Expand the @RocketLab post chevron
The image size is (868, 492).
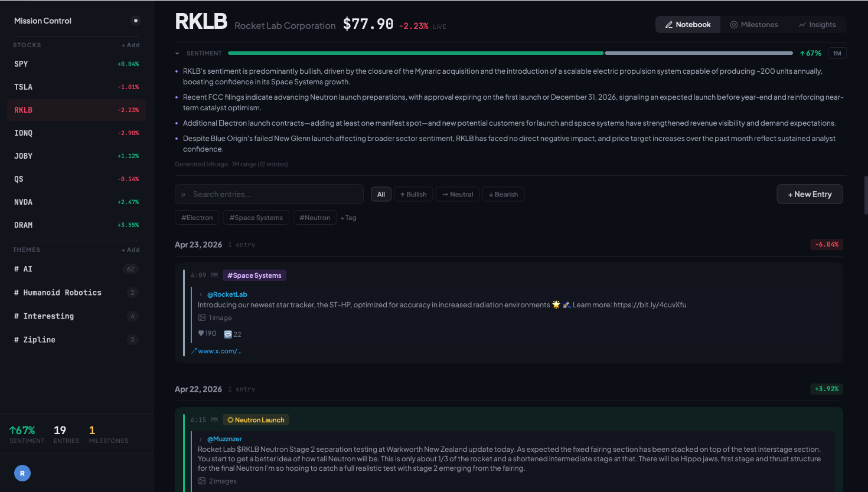(201, 294)
